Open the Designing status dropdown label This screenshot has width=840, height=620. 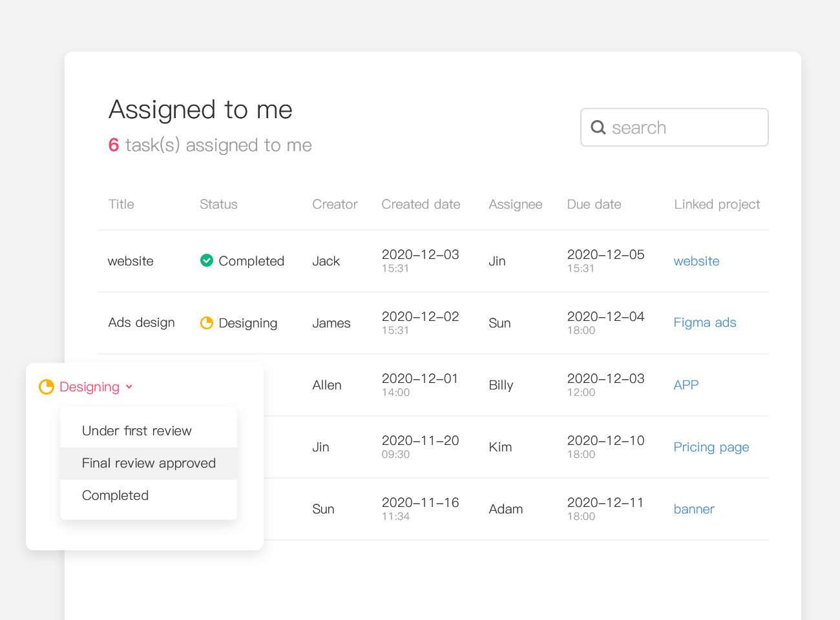pos(89,387)
